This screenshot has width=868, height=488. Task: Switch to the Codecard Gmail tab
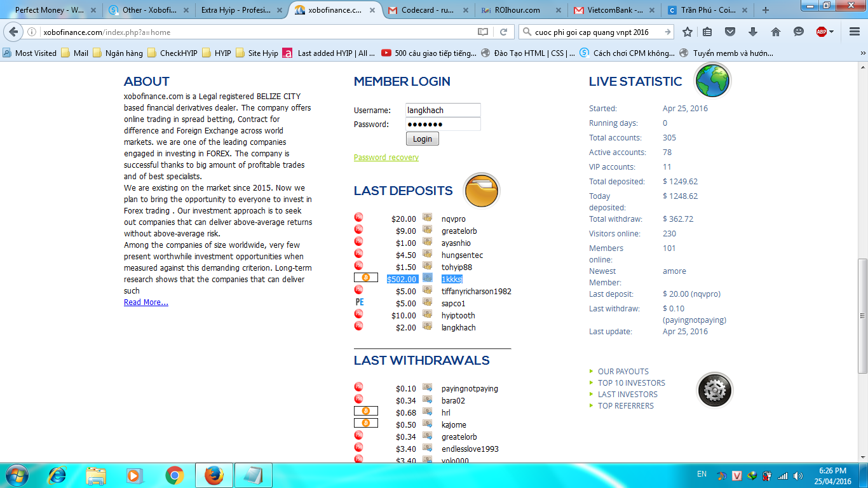tap(426, 10)
